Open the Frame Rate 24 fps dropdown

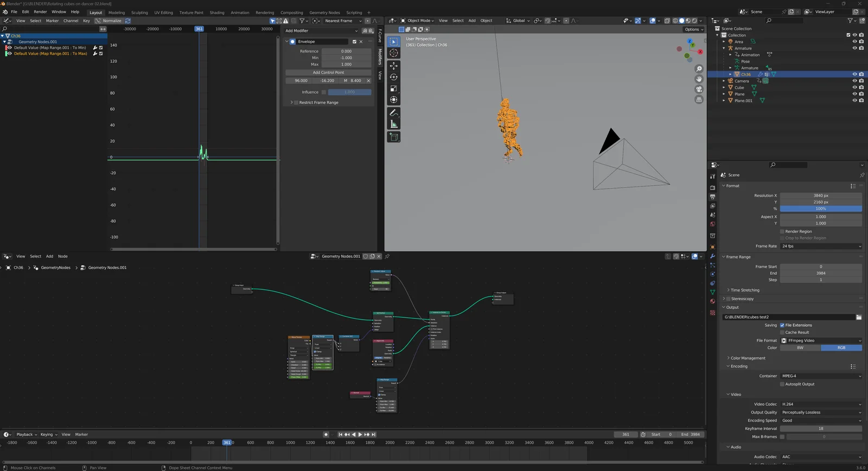tap(821, 246)
